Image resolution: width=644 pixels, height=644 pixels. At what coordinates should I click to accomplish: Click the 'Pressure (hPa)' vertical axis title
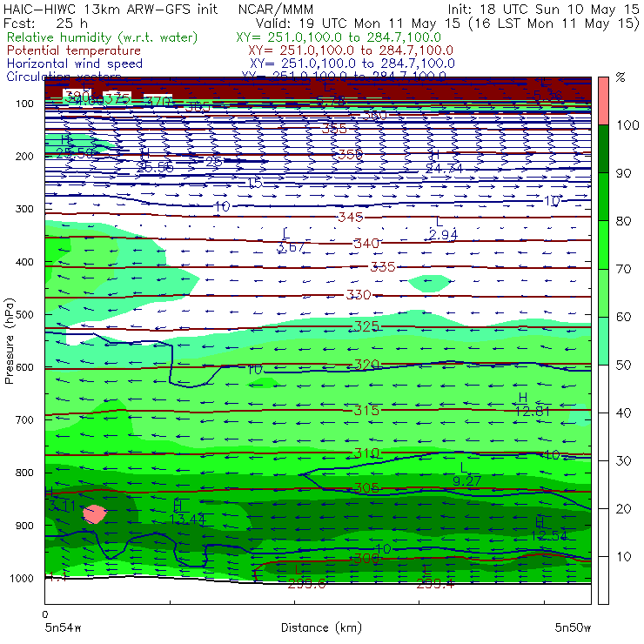9,341
